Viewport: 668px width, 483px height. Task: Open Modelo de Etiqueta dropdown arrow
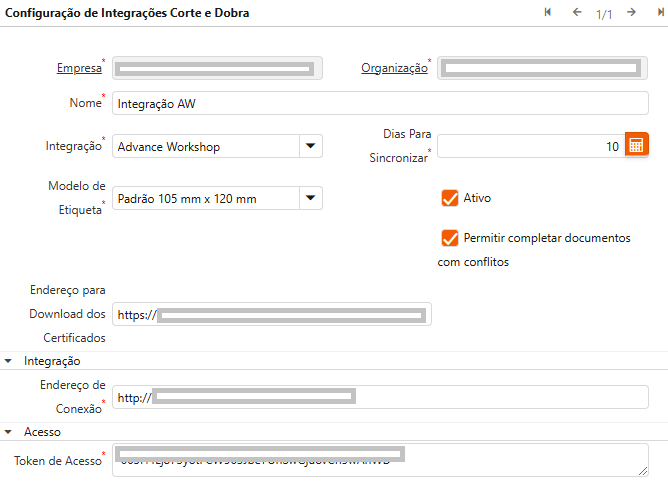pos(311,198)
